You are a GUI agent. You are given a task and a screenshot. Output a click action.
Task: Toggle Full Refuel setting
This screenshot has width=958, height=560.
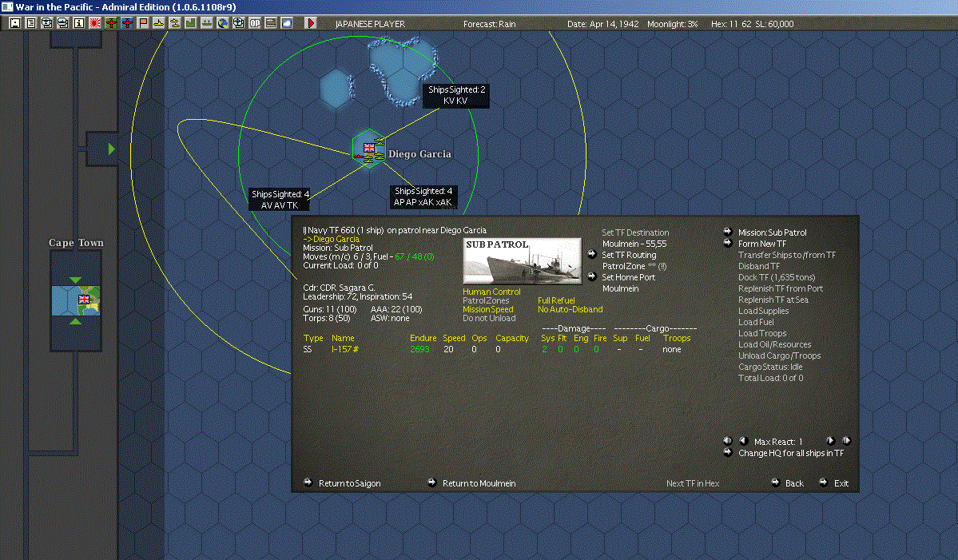[x=556, y=300]
